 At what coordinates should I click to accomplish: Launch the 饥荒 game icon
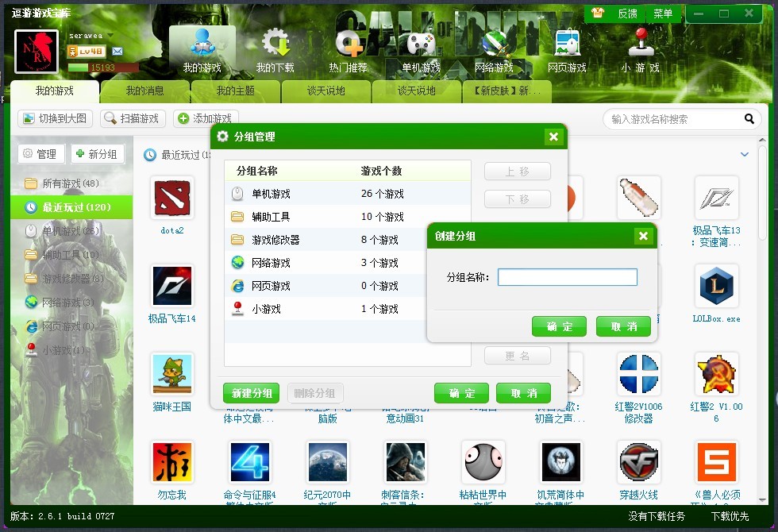click(561, 462)
